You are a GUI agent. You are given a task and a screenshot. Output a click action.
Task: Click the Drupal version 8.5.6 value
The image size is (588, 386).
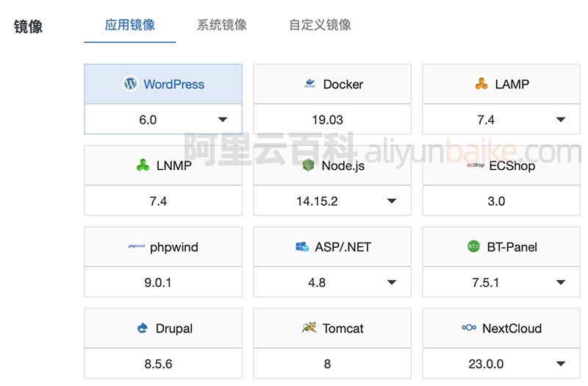[158, 364]
